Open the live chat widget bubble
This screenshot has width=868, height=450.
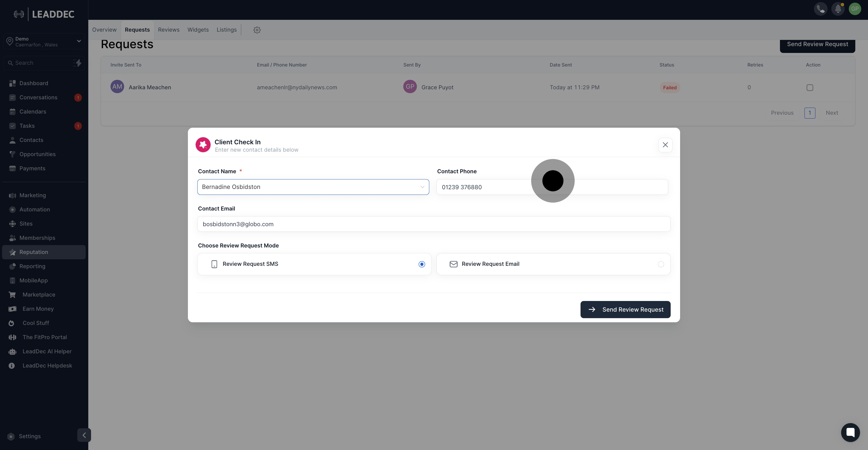tap(850, 432)
